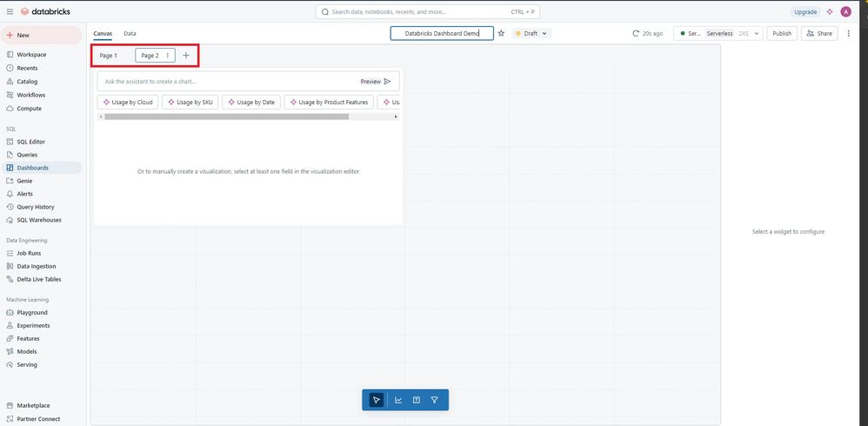Add a visualization with the chart icon
The width and height of the screenshot is (868, 426).
pos(398,400)
